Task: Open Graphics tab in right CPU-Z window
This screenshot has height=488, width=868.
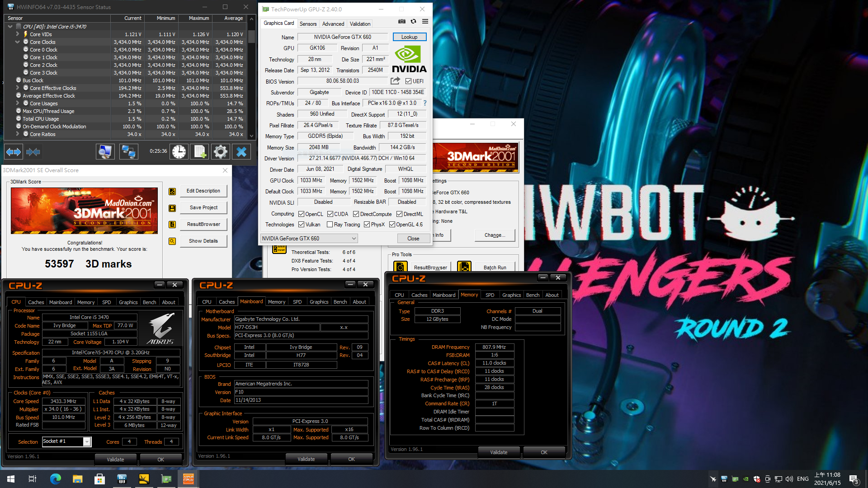Action: pyautogui.click(x=511, y=295)
